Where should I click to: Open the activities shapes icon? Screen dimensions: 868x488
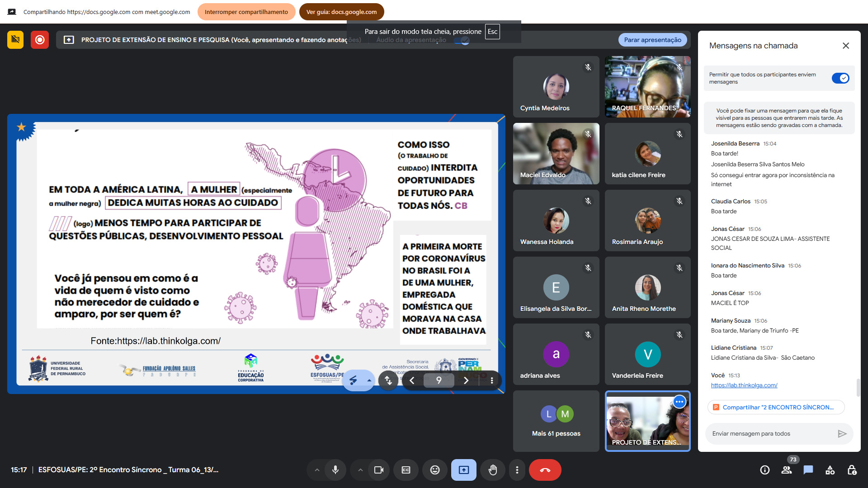pyautogui.click(x=830, y=470)
